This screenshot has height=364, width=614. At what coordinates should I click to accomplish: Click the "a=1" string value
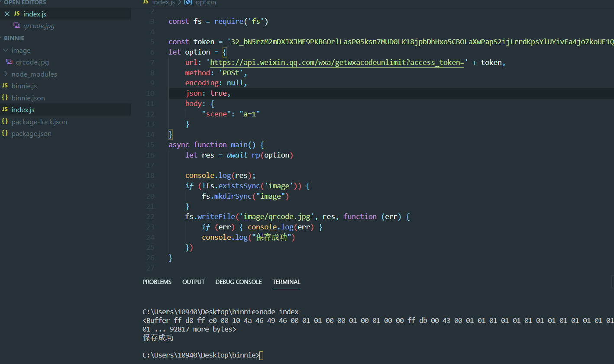(250, 114)
